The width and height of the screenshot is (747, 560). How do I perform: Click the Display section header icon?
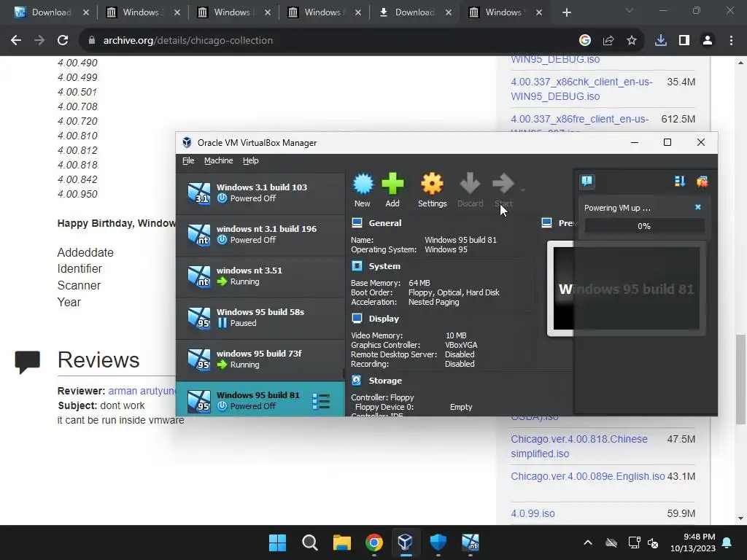coord(357,318)
